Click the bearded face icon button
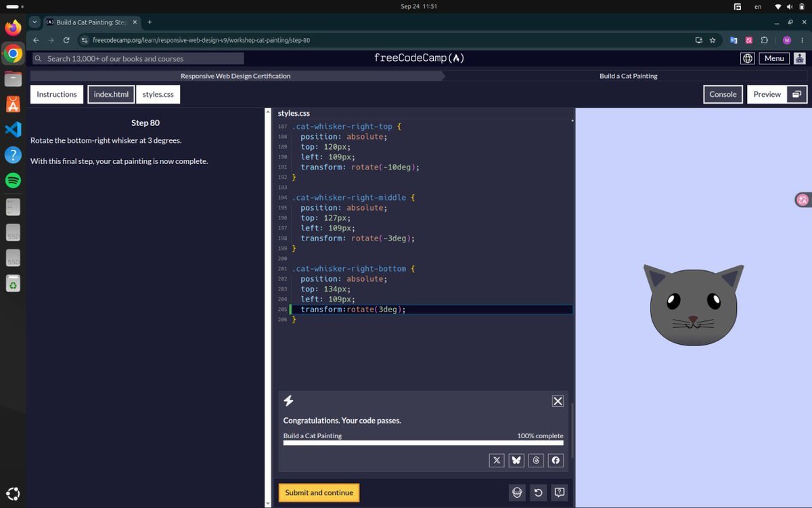 [518, 492]
